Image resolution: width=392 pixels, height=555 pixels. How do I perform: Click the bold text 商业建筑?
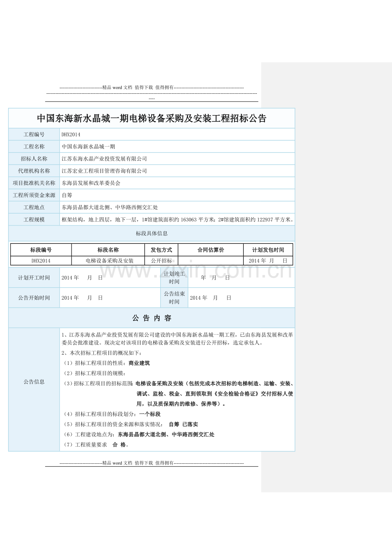pos(139,363)
